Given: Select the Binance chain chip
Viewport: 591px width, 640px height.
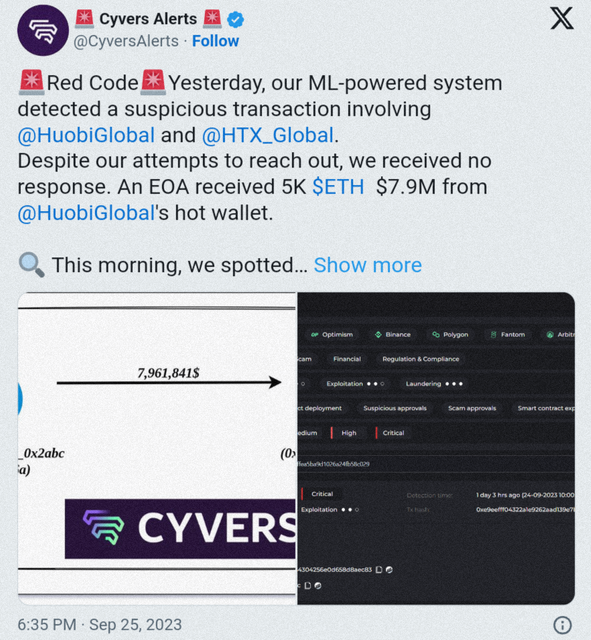Looking at the screenshot, I should point(393,335).
